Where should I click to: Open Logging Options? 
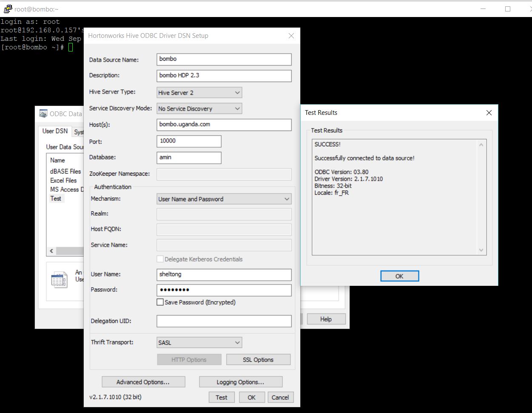point(240,382)
